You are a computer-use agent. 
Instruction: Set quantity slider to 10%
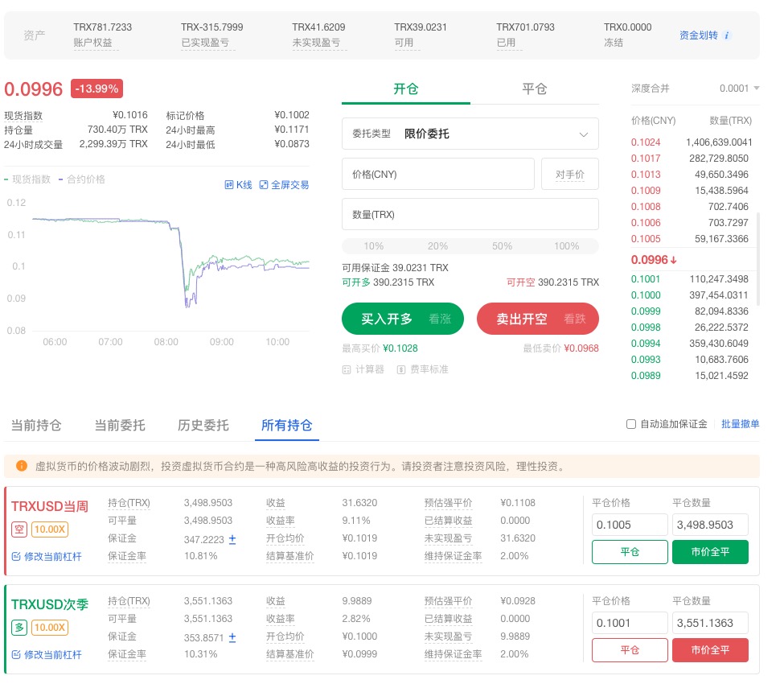(373, 246)
